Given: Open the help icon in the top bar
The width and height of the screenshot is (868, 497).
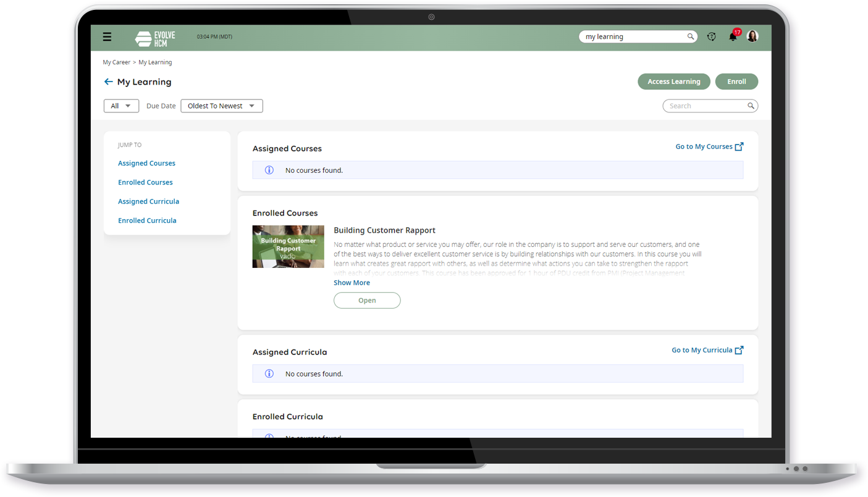Looking at the screenshot, I should pyautogui.click(x=712, y=36).
